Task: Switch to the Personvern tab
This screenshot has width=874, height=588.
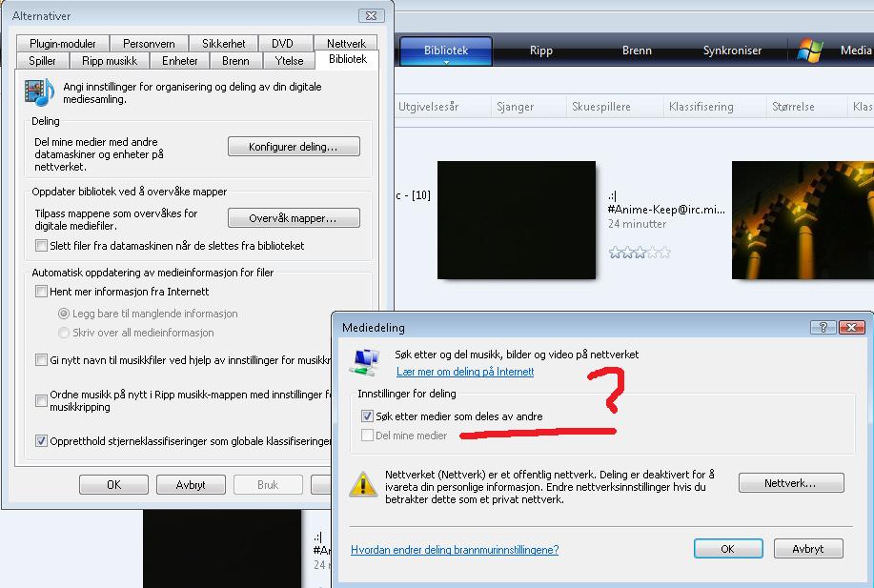Action: [149, 44]
